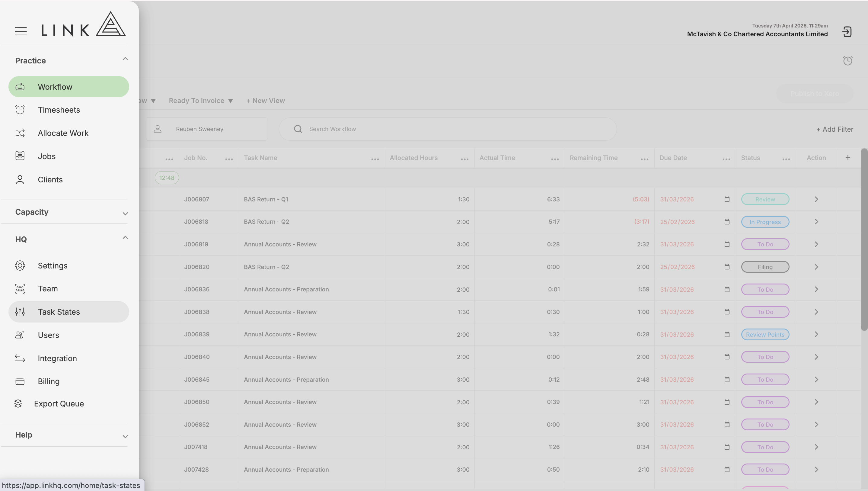This screenshot has width=868, height=491.
Task: Click the Review status pill for J006807
Action: (765, 199)
